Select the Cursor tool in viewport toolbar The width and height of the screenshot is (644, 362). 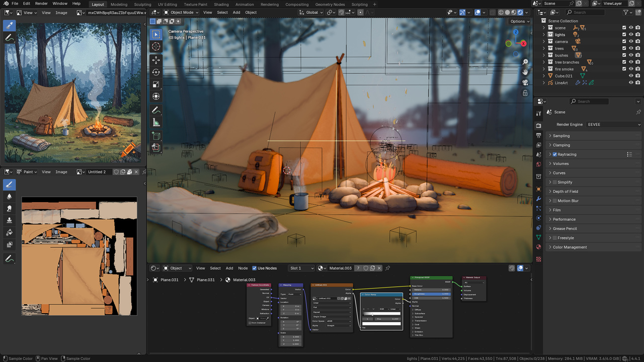click(x=156, y=47)
